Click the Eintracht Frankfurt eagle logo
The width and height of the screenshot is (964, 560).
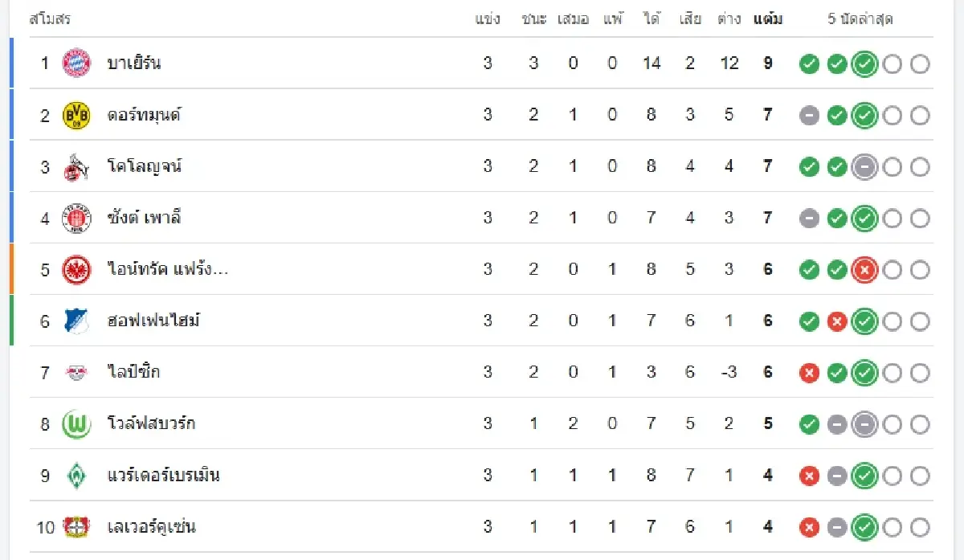click(76, 269)
